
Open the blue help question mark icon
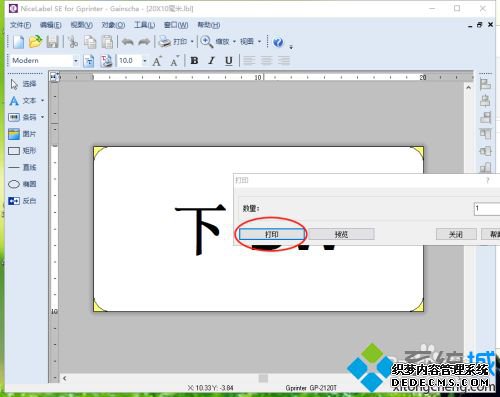[278, 42]
